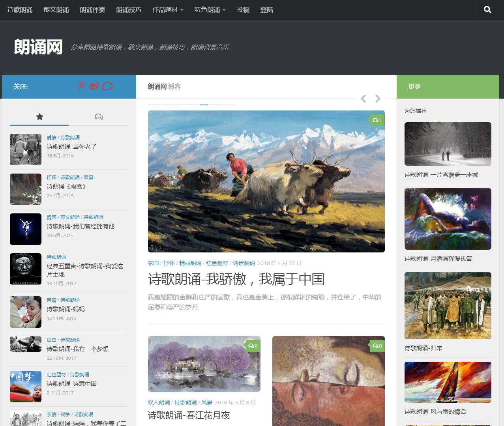Open post 诗朗诵《雨雪》
This screenshot has height=426, width=504.
pos(66,186)
